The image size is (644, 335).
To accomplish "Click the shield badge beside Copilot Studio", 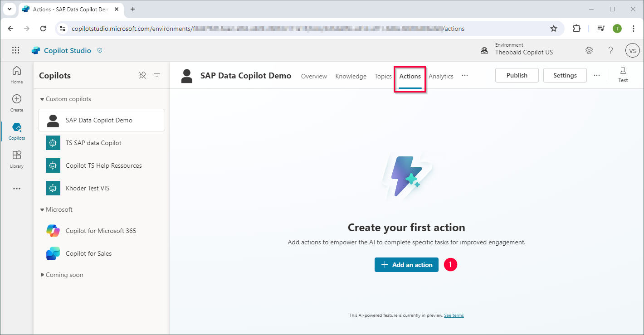I will [x=100, y=51].
